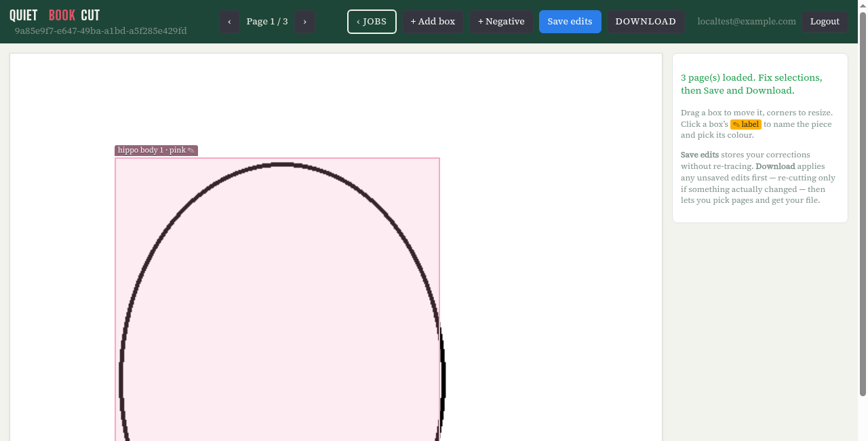The height and width of the screenshot is (441, 868).
Task: Open the hippo body 1 pink label
Action: click(156, 151)
